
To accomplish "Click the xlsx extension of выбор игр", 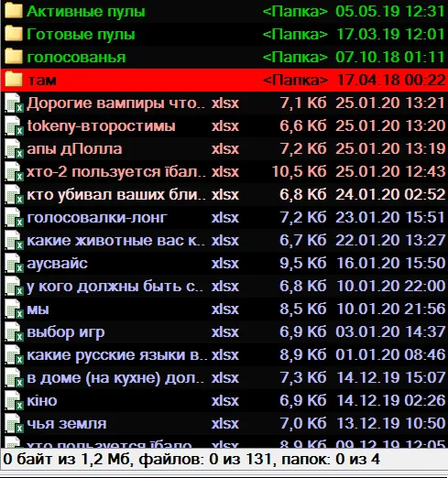I will pyautogui.click(x=225, y=331).
